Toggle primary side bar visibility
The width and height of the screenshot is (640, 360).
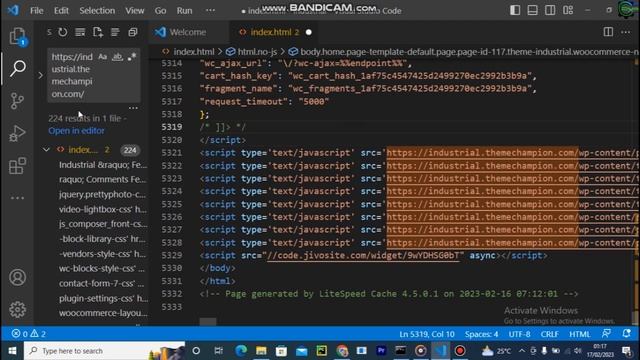pos(515,10)
